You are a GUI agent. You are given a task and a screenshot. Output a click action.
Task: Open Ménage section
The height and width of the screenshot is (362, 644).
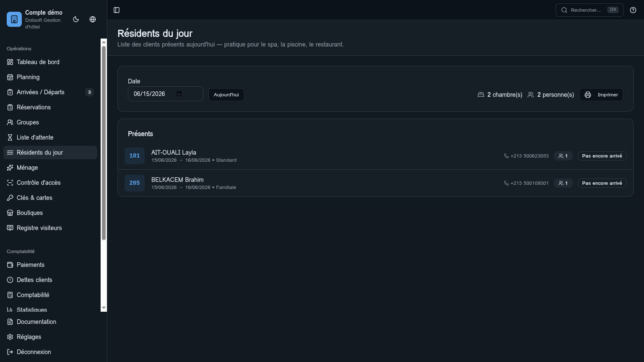pos(50,168)
